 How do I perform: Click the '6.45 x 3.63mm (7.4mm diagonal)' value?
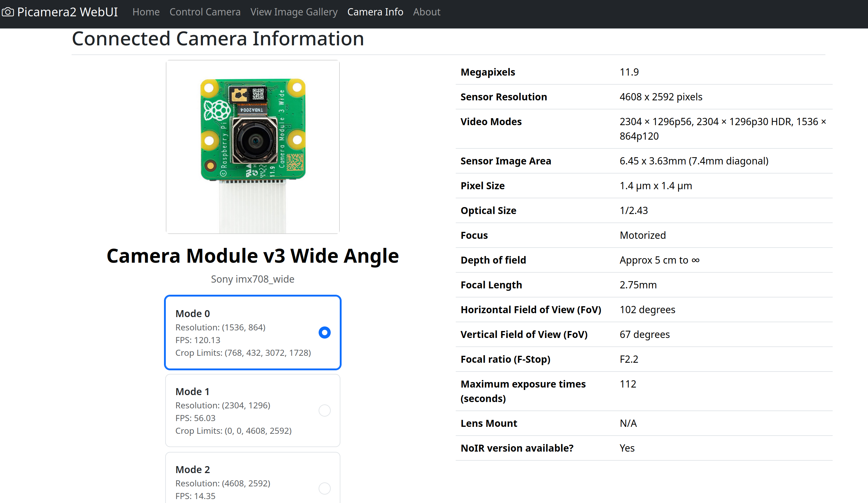point(694,161)
